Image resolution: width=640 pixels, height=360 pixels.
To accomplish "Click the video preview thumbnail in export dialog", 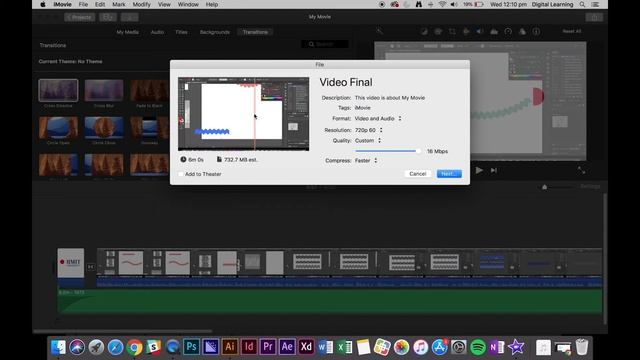I will tap(243, 114).
